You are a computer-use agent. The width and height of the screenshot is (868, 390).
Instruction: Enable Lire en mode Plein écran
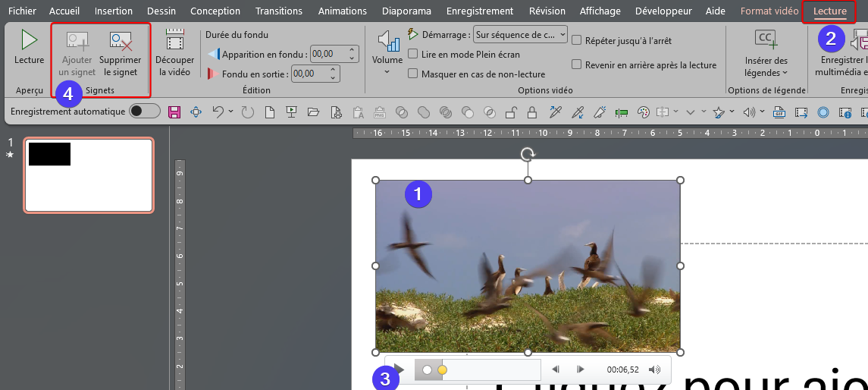tap(412, 55)
